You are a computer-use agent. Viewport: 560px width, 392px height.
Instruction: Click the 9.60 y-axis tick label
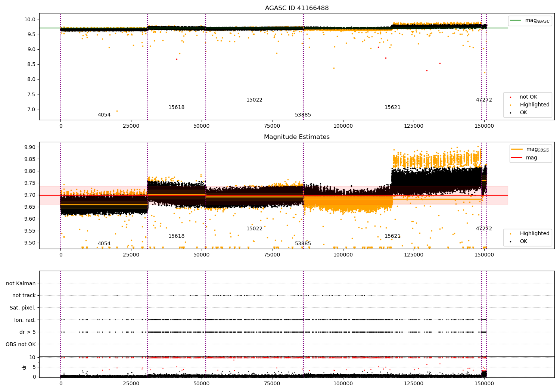tap(31, 219)
